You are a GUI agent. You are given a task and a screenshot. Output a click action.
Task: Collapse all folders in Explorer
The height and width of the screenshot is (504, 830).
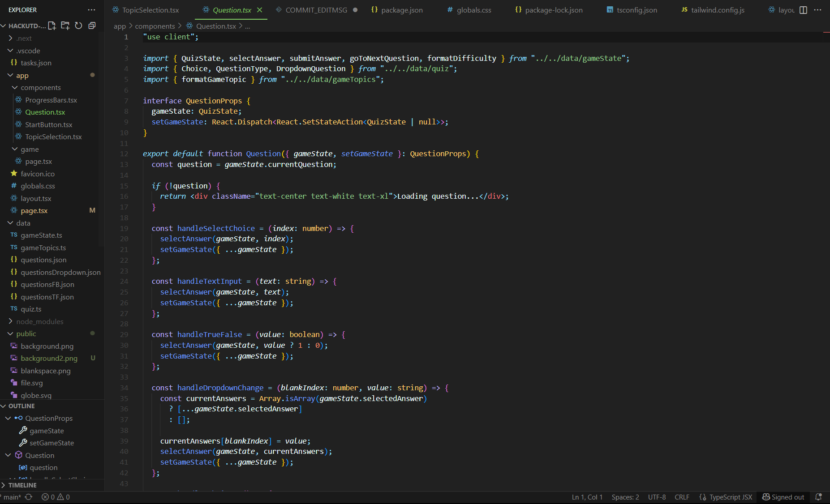tap(92, 26)
